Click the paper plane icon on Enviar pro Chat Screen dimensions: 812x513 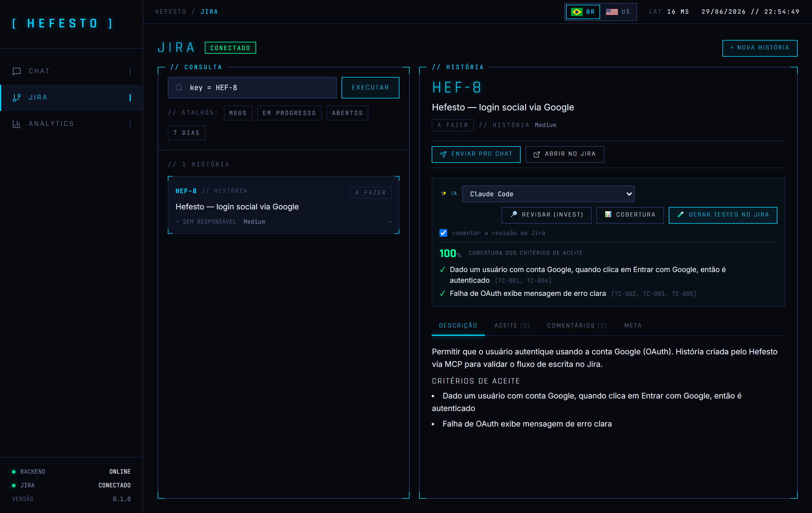[x=443, y=154]
